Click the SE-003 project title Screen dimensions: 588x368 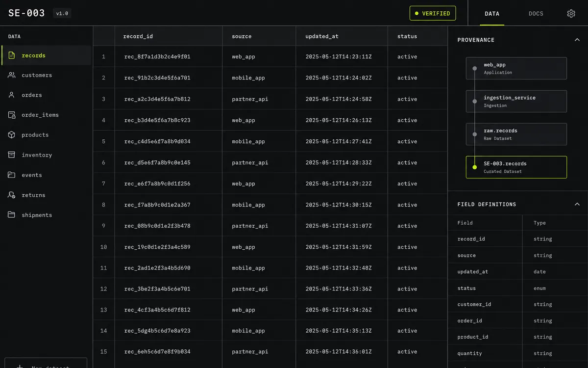coord(26,13)
